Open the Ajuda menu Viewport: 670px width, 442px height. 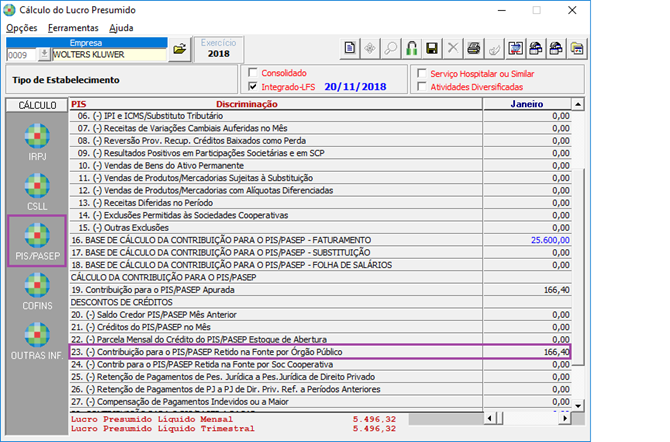coord(121,28)
